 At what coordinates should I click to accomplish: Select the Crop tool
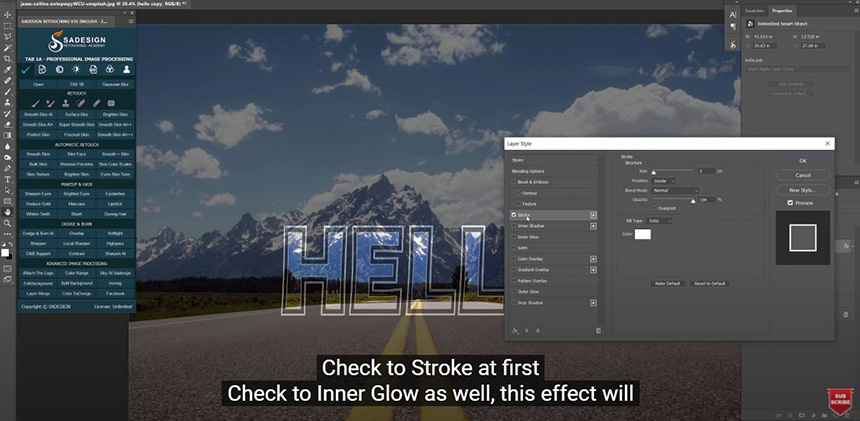coord(8,59)
